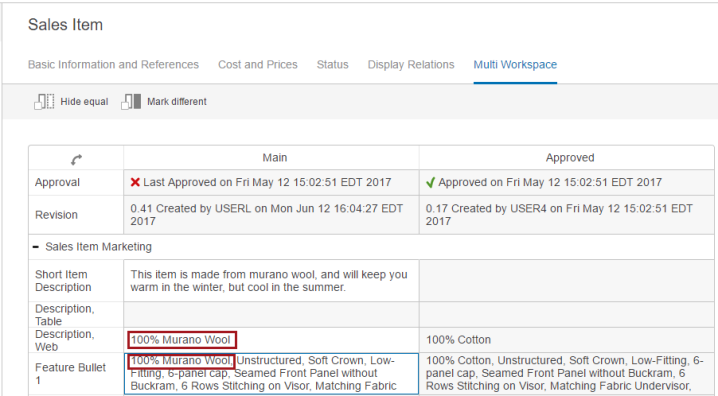Click the red X approval status icon
Screen dimensions: 718x396
coord(135,182)
